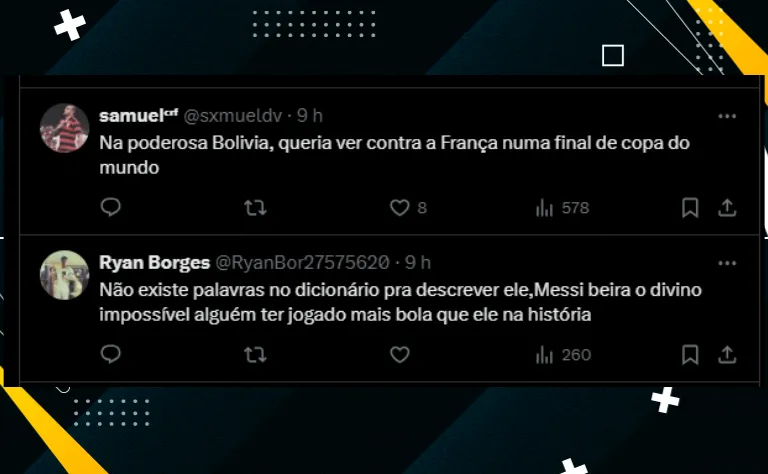Viewport: 768px width, 474px height.
Task: Bookmark Ryan Borges' tweet
Action: (x=690, y=355)
